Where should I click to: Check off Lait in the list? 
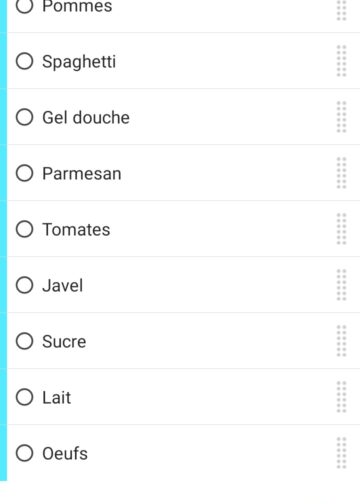tap(25, 397)
